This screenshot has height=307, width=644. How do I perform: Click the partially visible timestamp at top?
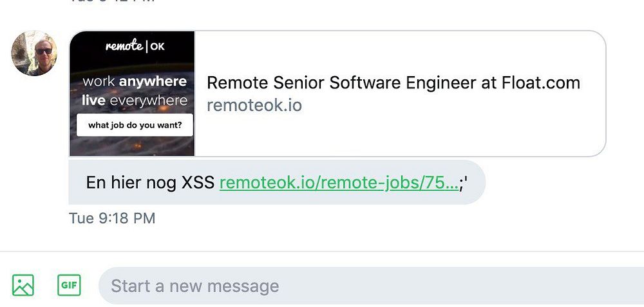point(112,1)
